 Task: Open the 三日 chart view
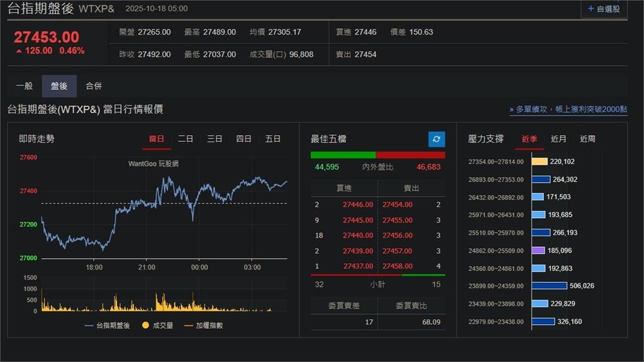(x=214, y=139)
